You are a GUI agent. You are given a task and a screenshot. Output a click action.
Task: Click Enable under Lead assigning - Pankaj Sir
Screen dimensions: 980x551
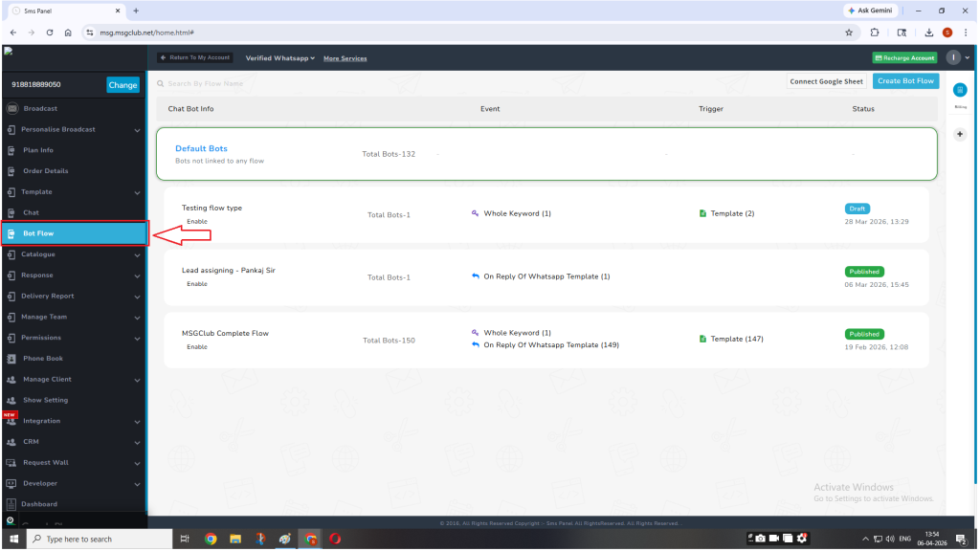click(196, 284)
